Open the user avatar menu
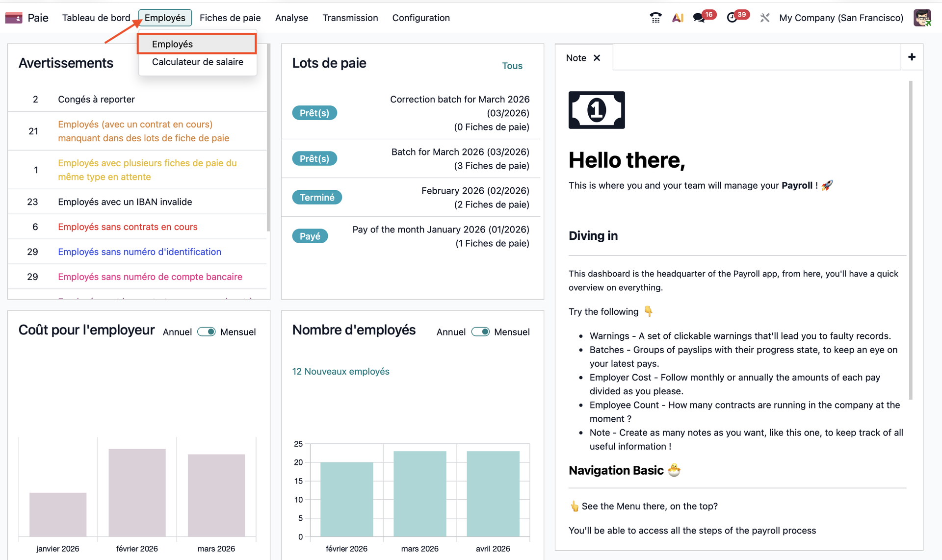The image size is (942, 560). [x=922, y=18]
